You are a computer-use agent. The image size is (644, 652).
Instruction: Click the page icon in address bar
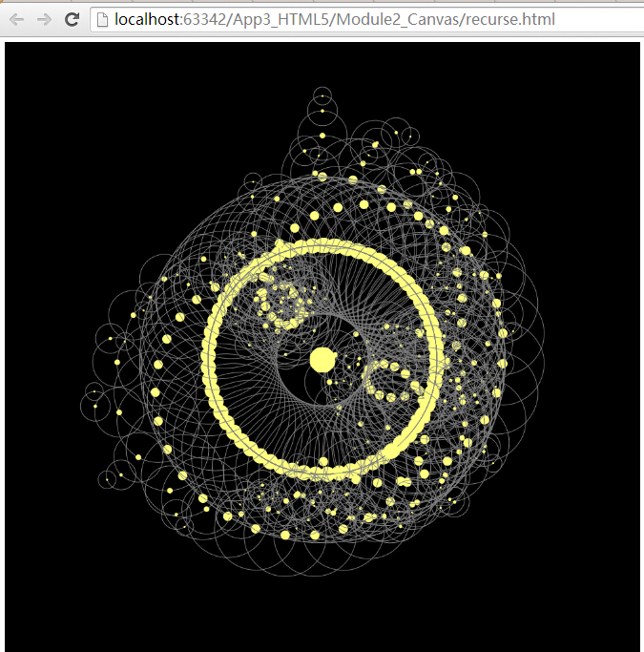click(x=102, y=19)
